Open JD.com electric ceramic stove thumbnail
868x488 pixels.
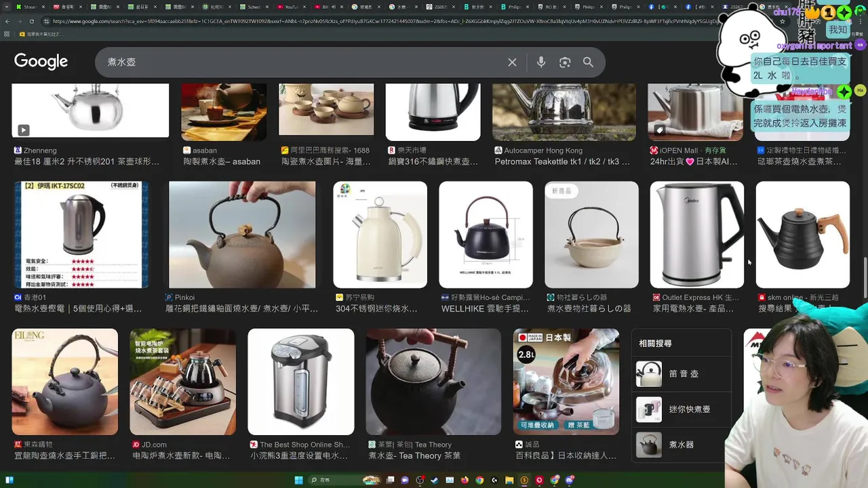pos(182,382)
